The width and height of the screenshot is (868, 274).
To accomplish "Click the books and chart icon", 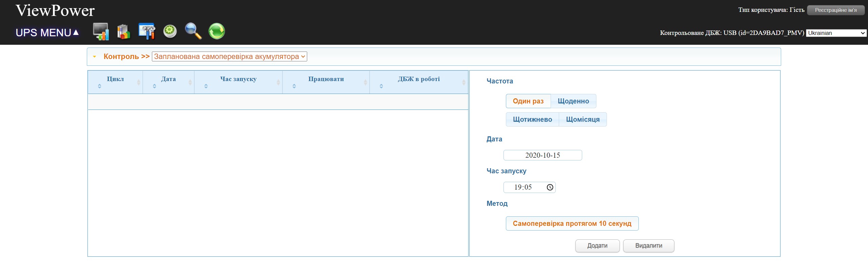I will (x=124, y=32).
